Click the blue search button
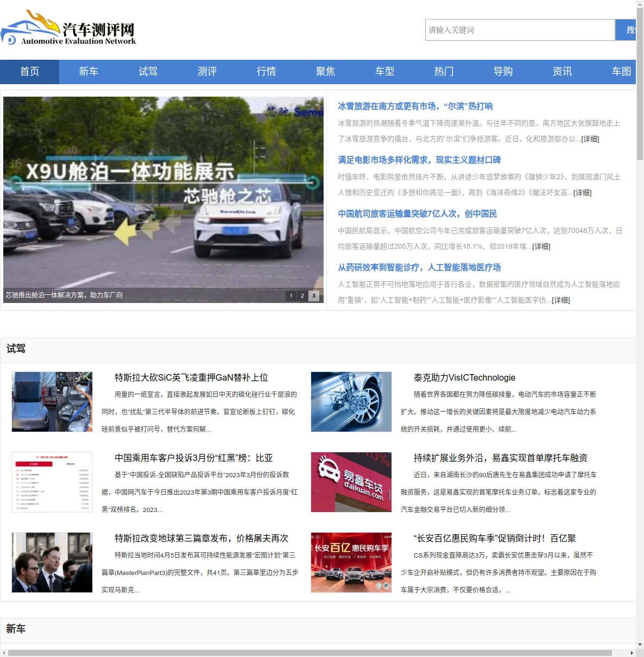The height and width of the screenshot is (657, 644). (x=626, y=30)
